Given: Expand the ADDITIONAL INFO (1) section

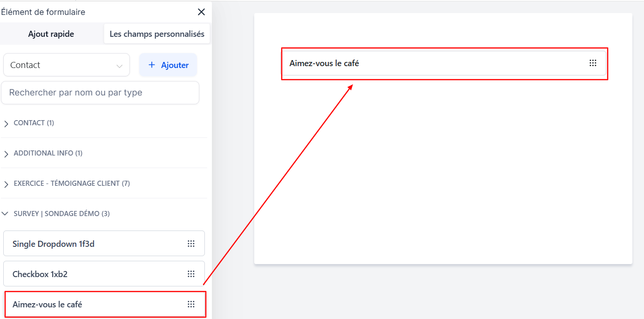Looking at the screenshot, I should click(x=48, y=153).
